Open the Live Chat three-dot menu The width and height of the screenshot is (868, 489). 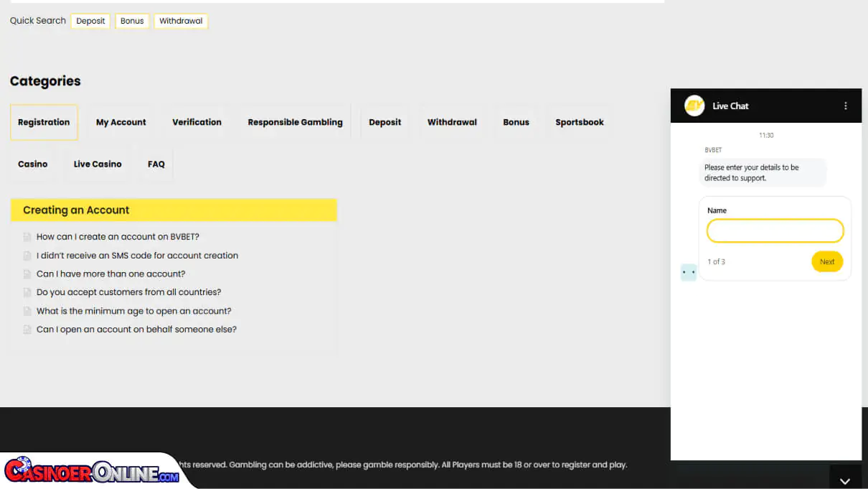(846, 106)
